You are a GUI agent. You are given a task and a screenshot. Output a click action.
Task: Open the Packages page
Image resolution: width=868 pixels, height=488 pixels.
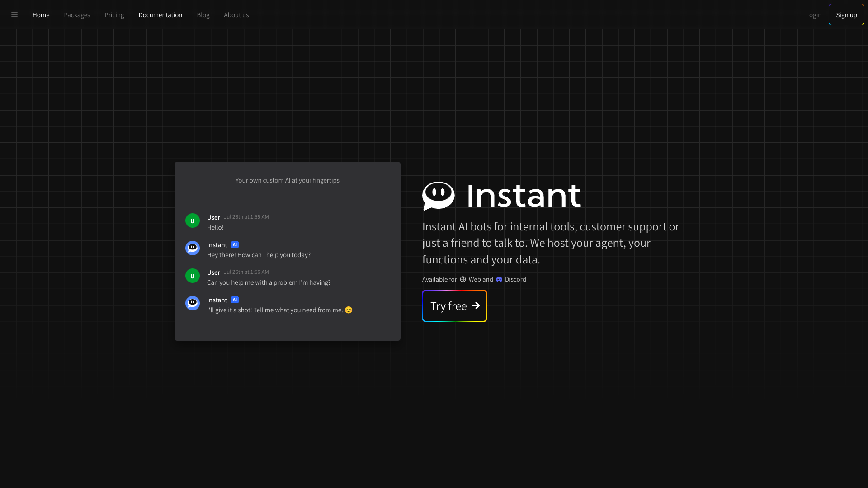(77, 14)
